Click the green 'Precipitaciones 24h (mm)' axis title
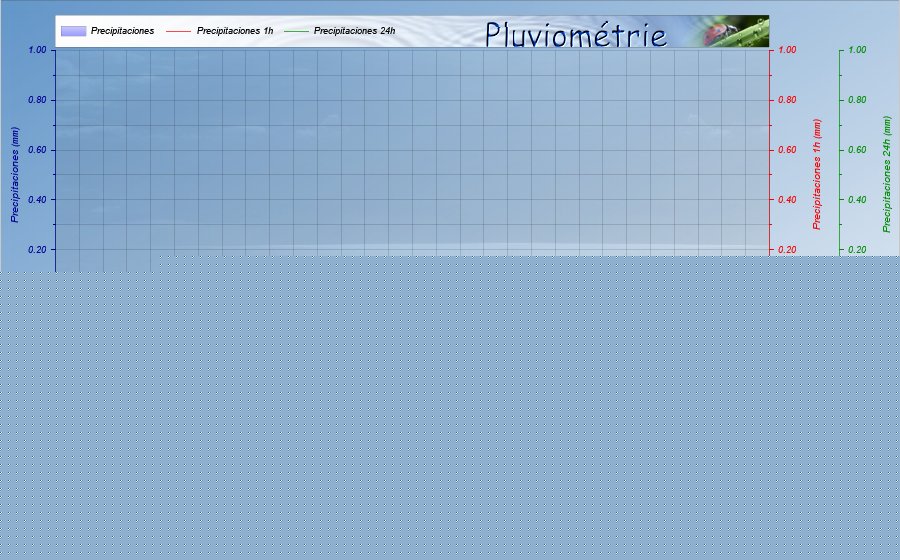 click(x=887, y=174)
